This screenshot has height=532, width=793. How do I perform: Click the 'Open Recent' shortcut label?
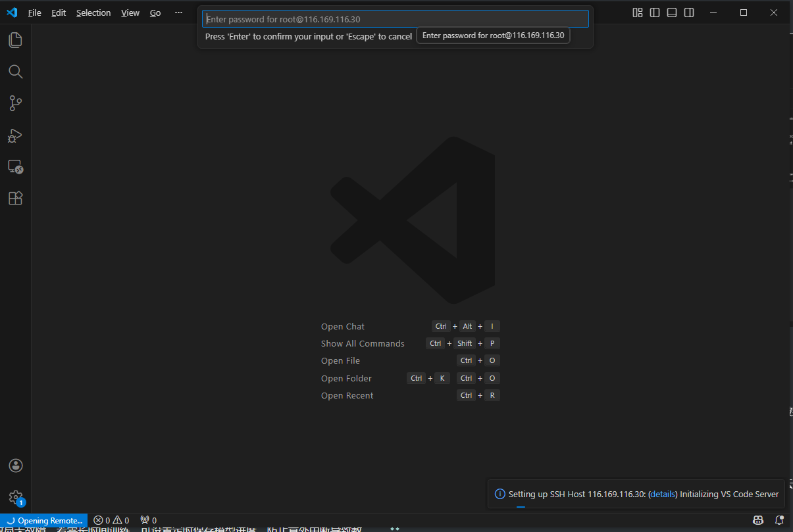click(347, 395)
